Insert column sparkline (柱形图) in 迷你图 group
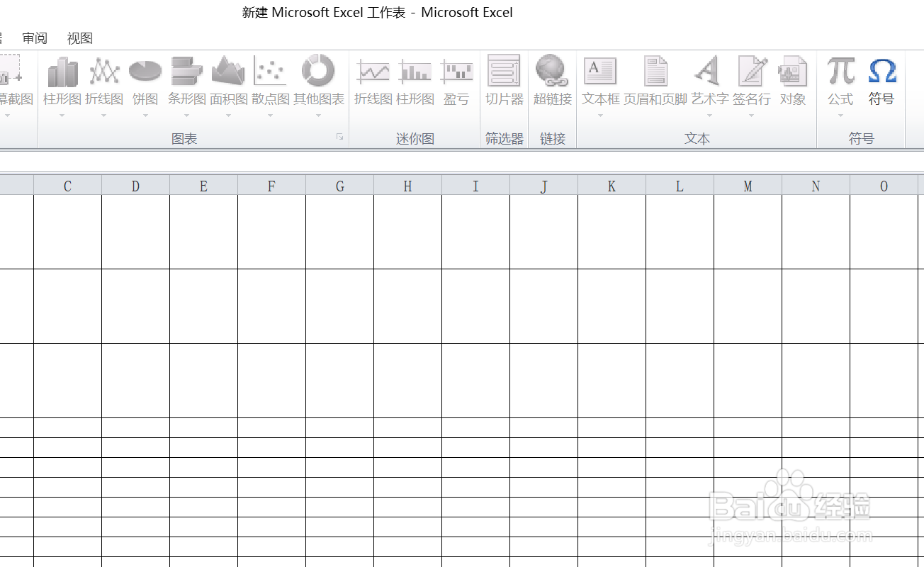This screenshot has width=924, height=567. (x=415, y=82)
